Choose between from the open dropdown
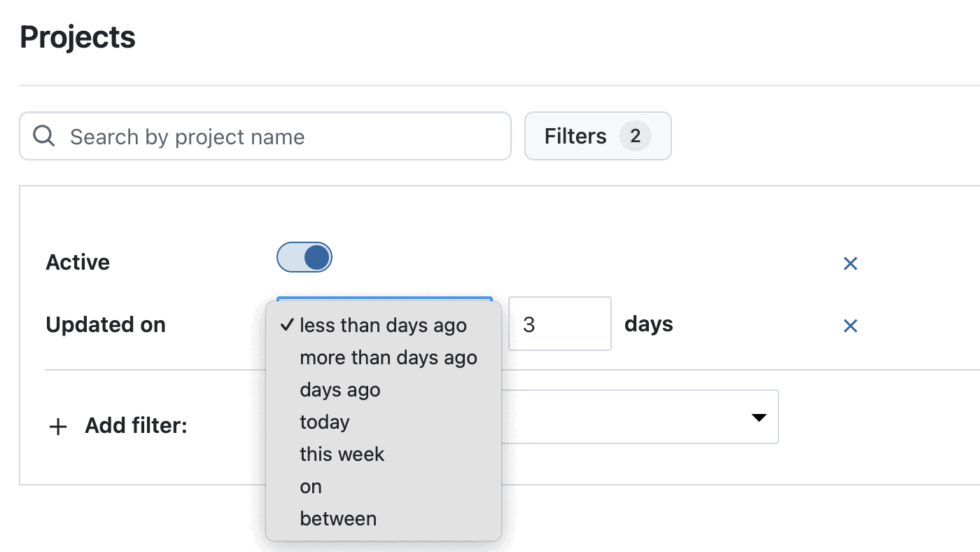This screenshot has height=552, width=980. click(x=338, y=518)
